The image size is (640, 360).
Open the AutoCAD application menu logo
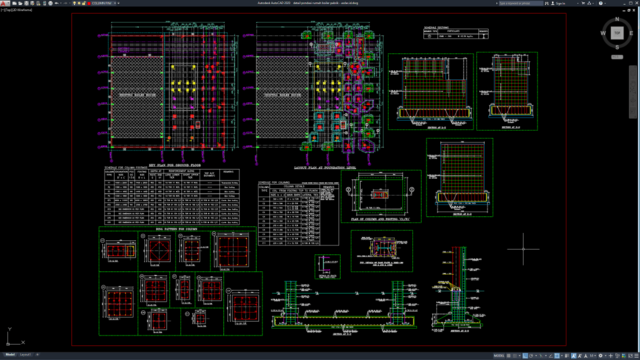click(4, 3)
